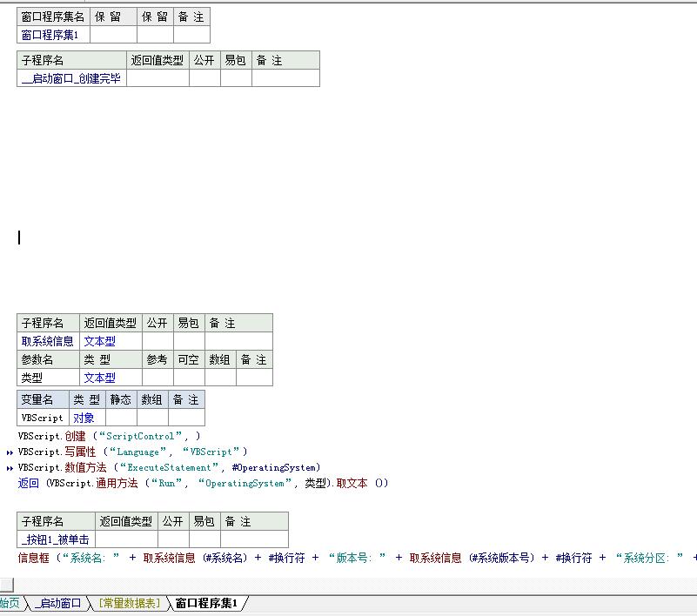Click the 备 注 header of 窗口程序集名 table

(191, 17)
